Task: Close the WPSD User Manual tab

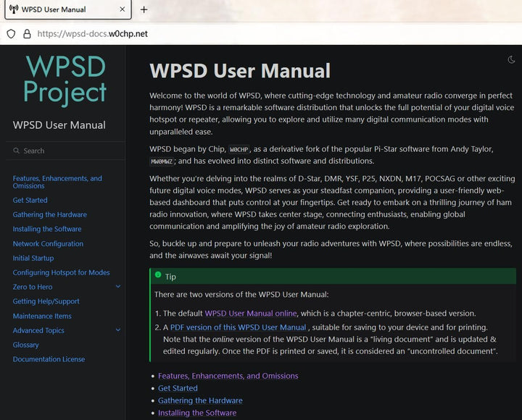Action: pyautogui.click(x=122, y=9)
